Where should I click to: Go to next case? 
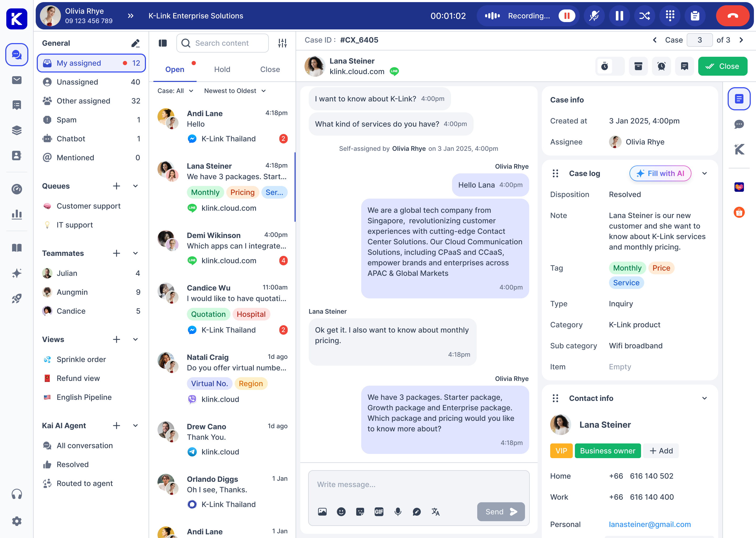[x=741, y=40]
